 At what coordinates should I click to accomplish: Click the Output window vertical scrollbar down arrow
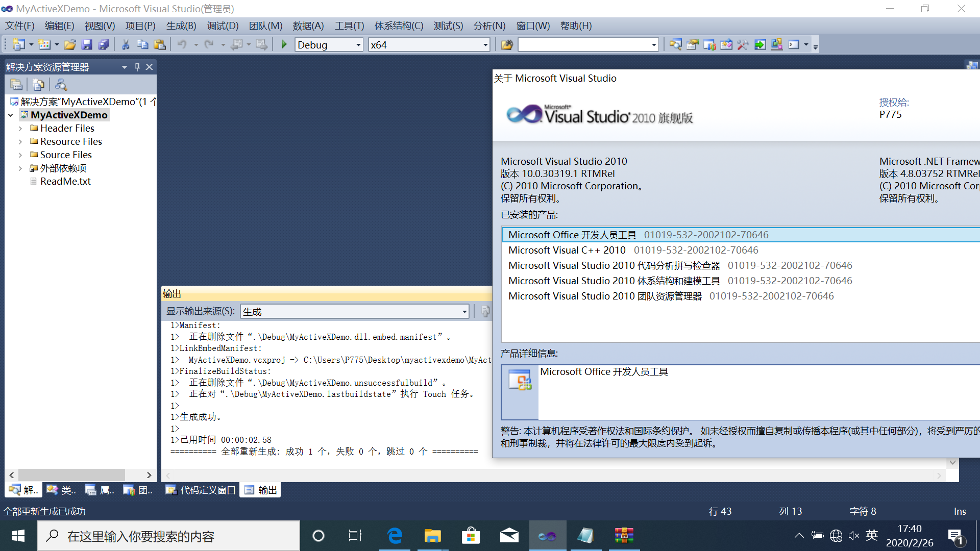coord(952,463)
